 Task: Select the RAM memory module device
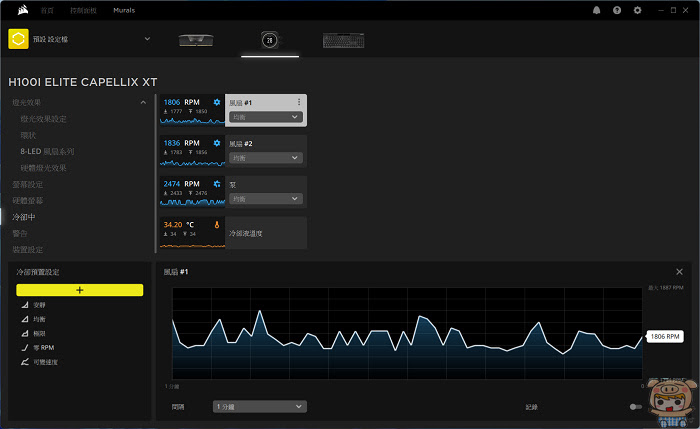click(196, 40)
